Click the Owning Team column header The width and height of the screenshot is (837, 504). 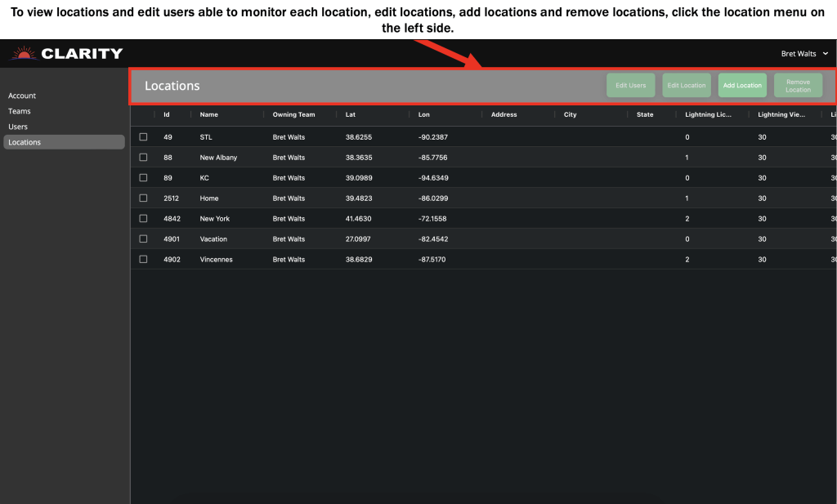coord(293,115)
